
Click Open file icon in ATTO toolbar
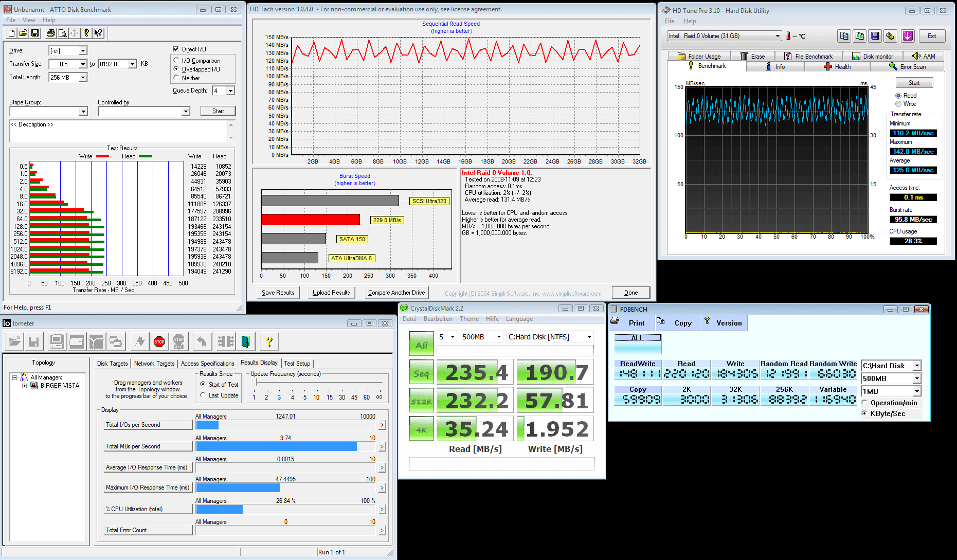point(23,33)
